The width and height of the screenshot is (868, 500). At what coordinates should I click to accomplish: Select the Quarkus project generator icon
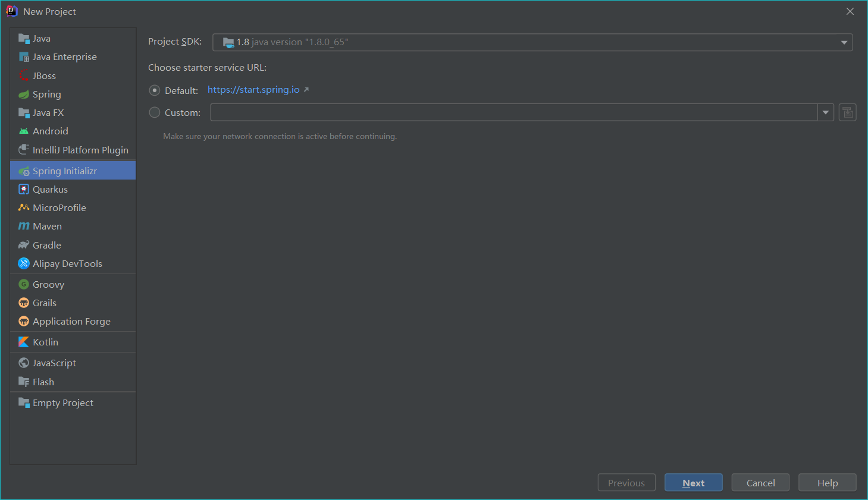point(24,188)
